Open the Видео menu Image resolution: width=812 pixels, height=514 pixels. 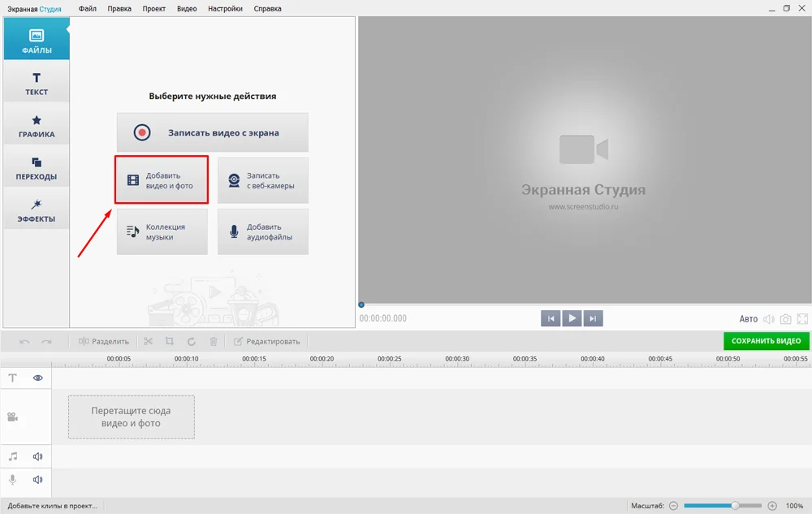pos(187,9)
